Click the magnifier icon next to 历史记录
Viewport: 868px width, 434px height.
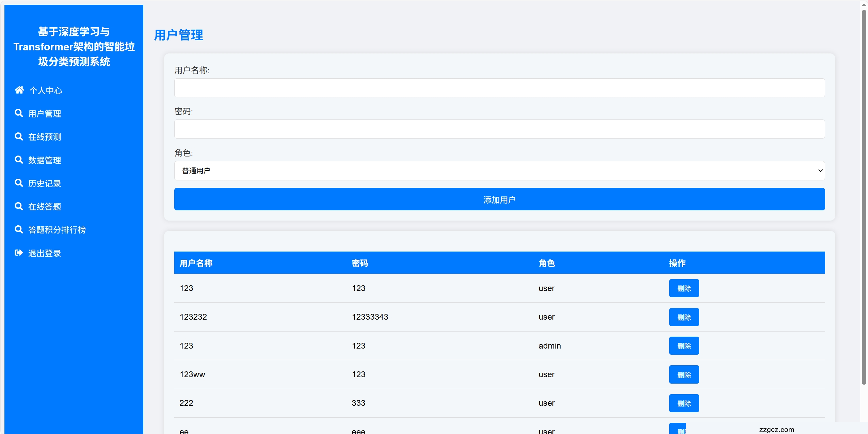[x=19, y=183]
